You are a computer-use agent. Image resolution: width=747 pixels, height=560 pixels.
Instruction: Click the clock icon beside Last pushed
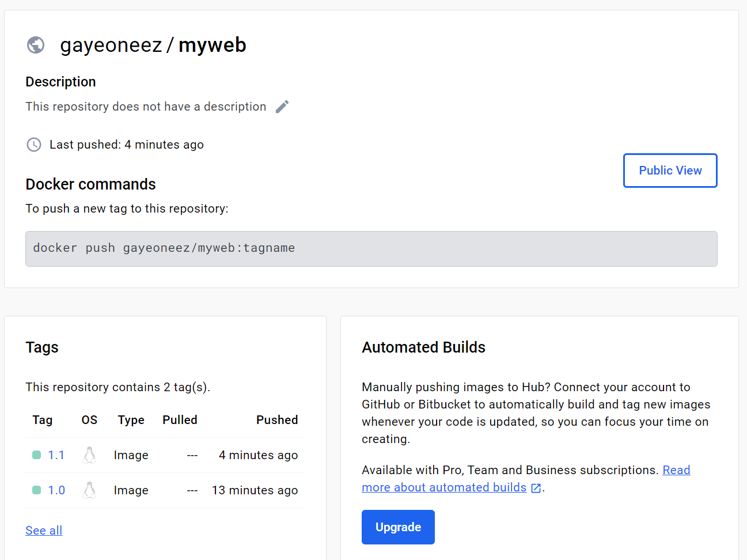34,145
